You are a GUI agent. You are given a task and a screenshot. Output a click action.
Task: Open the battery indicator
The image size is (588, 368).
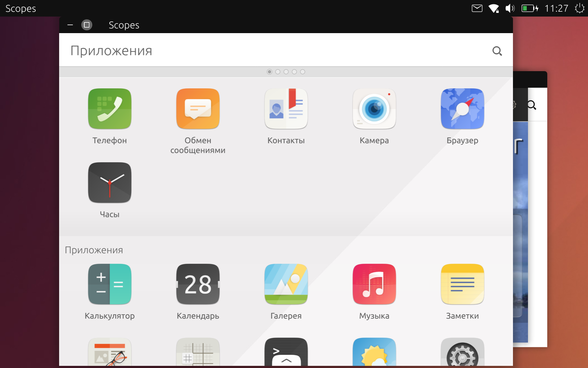click(x=530, y=8)
